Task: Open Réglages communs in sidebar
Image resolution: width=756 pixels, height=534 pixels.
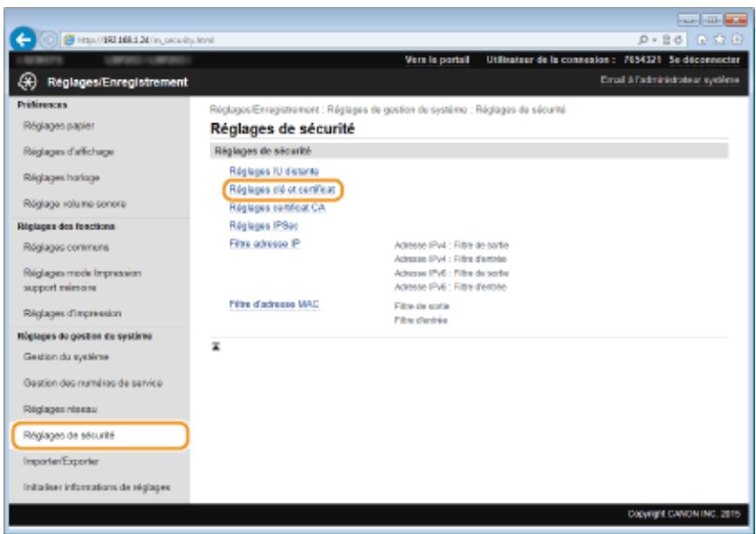Action: [x=66, y=247]
